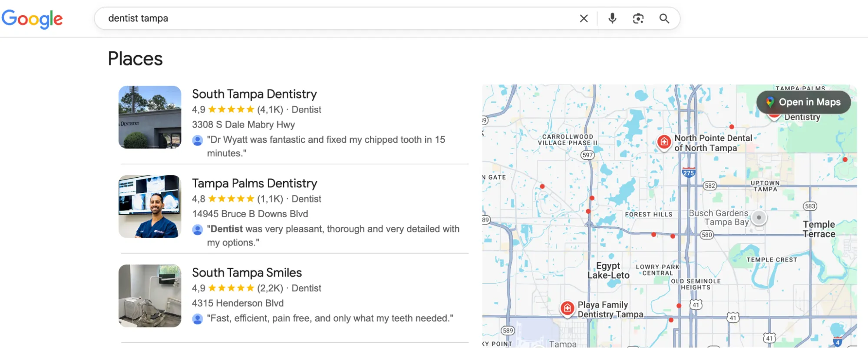Clear the search query with X icon
Image resolution: width=868 pixels, height=348 pixels.
pos(584,18)
